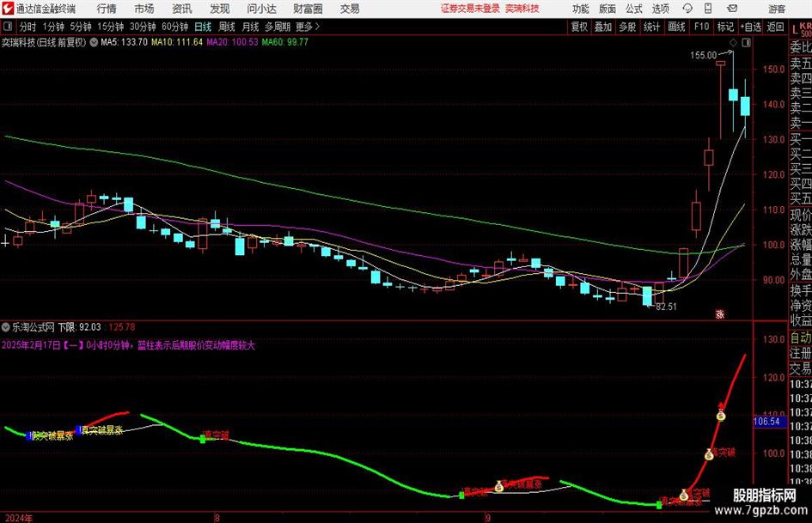
Task: Click the 游客 guest account label
Action: [x=777, y=9]
